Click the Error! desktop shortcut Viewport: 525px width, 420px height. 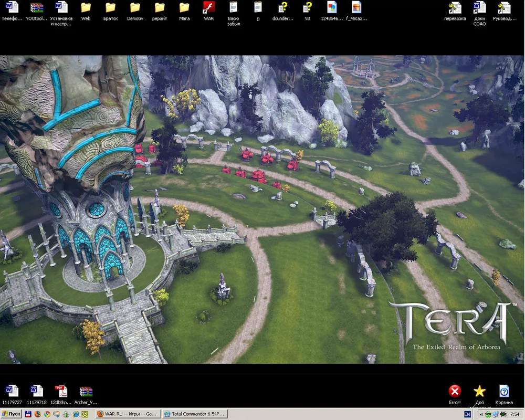click(455, 392)
